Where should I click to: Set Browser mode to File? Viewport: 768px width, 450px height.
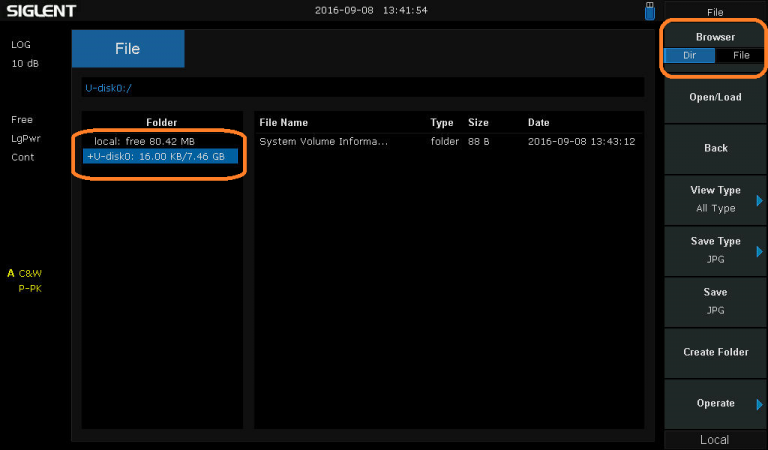pyautogui.click(x=740, y=56)
